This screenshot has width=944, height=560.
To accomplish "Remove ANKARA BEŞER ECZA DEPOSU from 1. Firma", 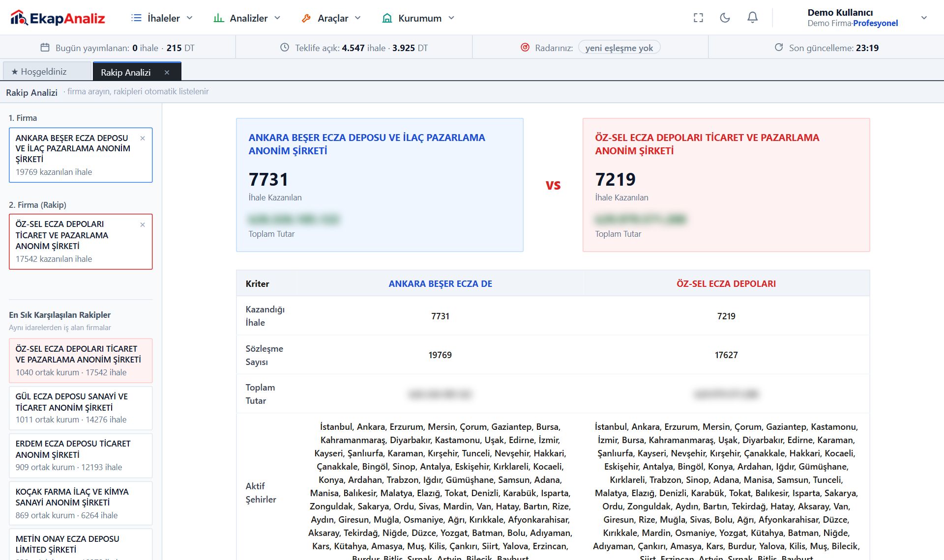I will (143, 138).
